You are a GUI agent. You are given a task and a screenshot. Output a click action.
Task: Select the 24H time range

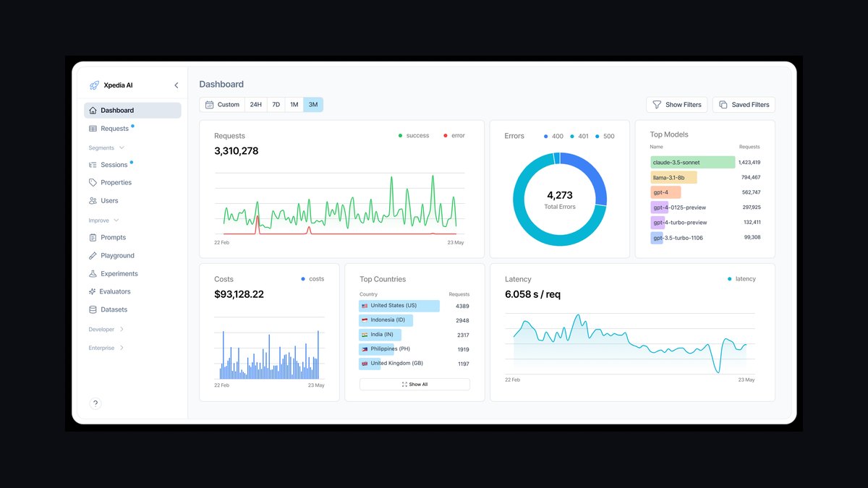click(x=256, y=105)
